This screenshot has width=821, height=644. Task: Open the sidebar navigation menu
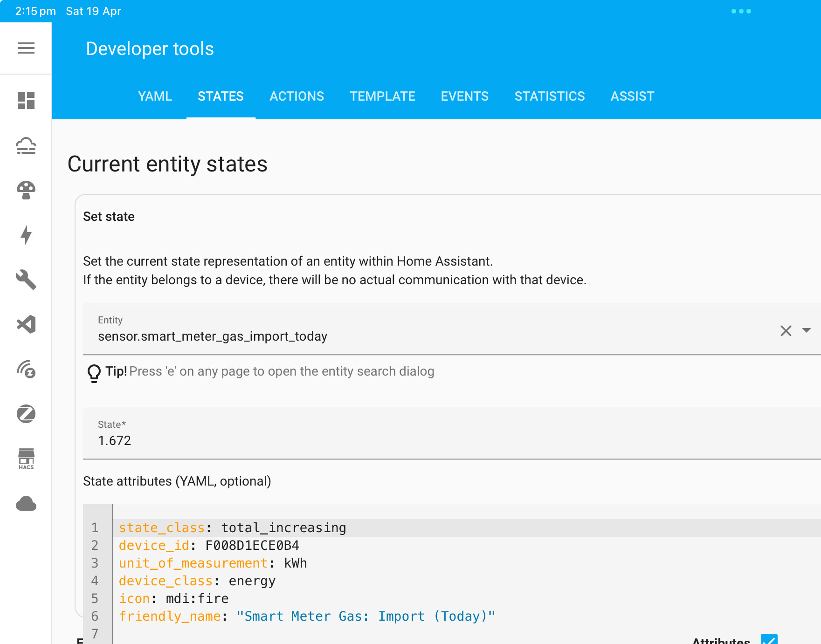click(x=26, y=48)
